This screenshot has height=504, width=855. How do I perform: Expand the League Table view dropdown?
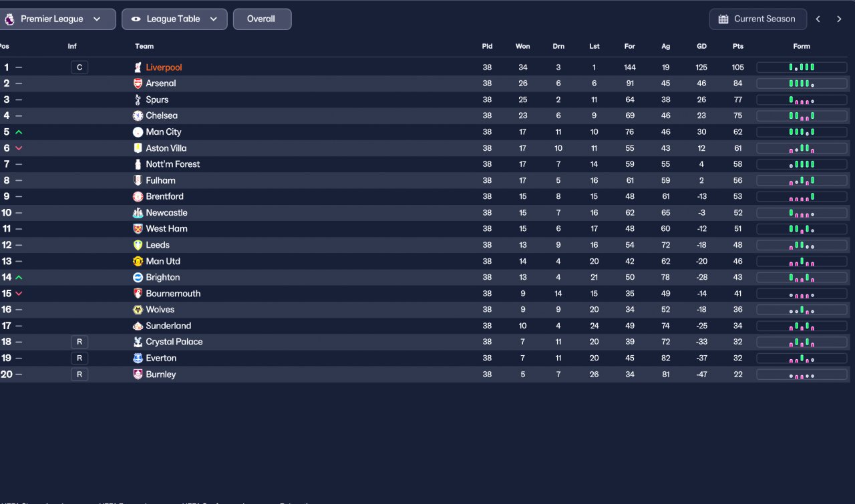(174, 19)
